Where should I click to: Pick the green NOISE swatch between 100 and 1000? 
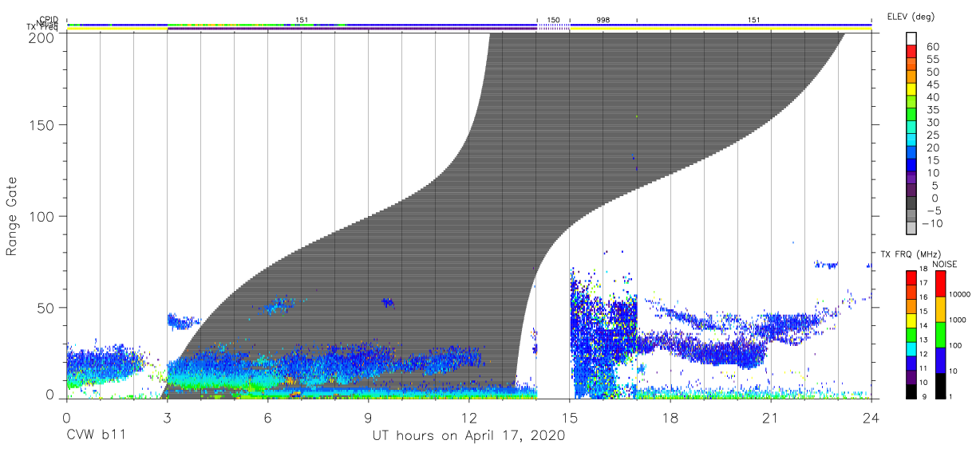[941, 333]
